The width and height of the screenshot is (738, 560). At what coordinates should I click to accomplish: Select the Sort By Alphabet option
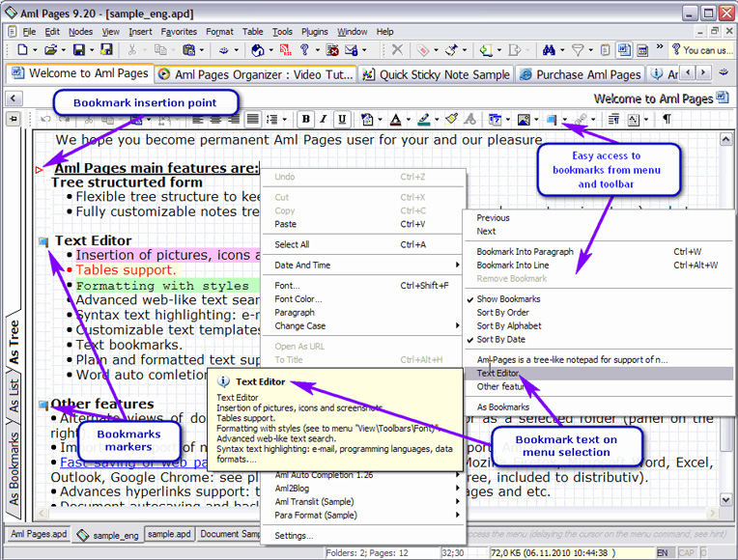click(509, 326)
